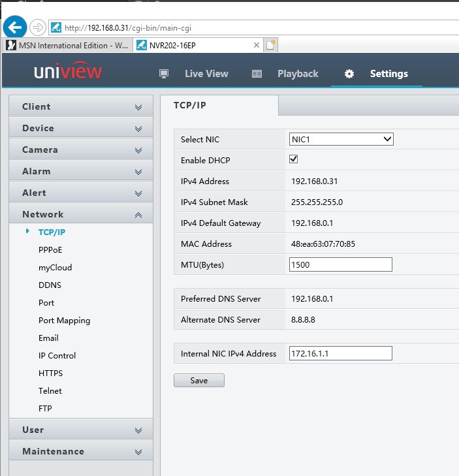This screenshot has height=476, width=459.
Task: Click the browser forward arrow button
Action: pos(38,27)
